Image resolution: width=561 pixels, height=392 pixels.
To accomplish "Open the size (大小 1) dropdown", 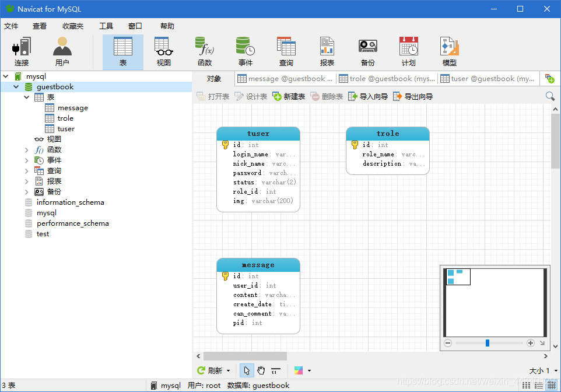I will [543, 370].
